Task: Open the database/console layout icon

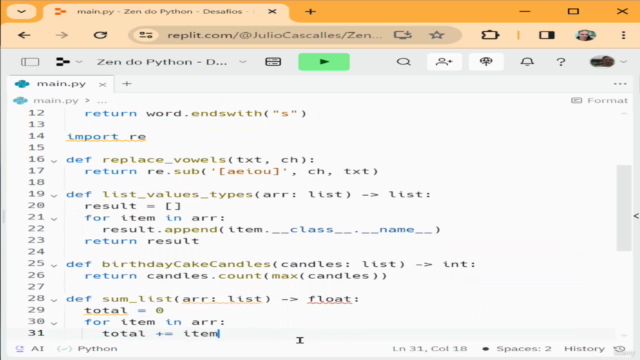Action: (273, 62)
